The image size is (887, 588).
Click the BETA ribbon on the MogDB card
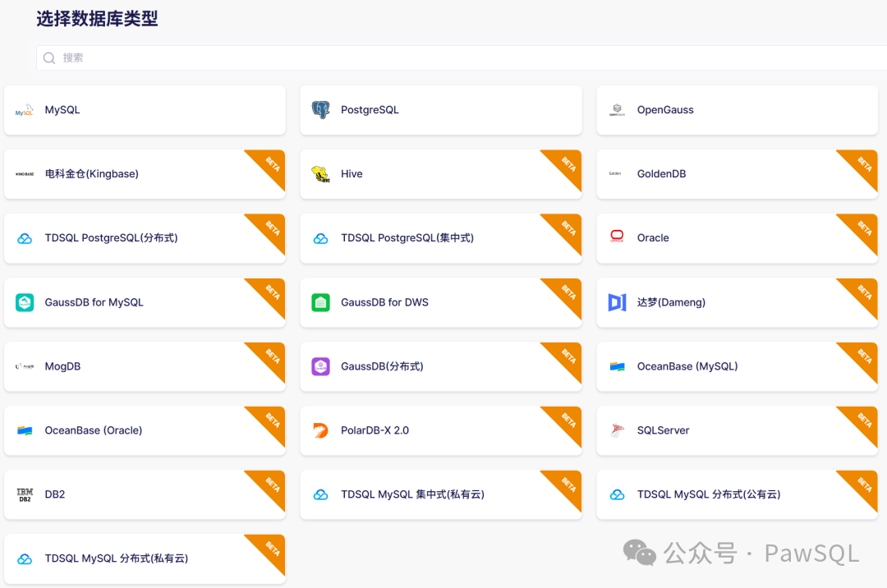tap(272, 356)
